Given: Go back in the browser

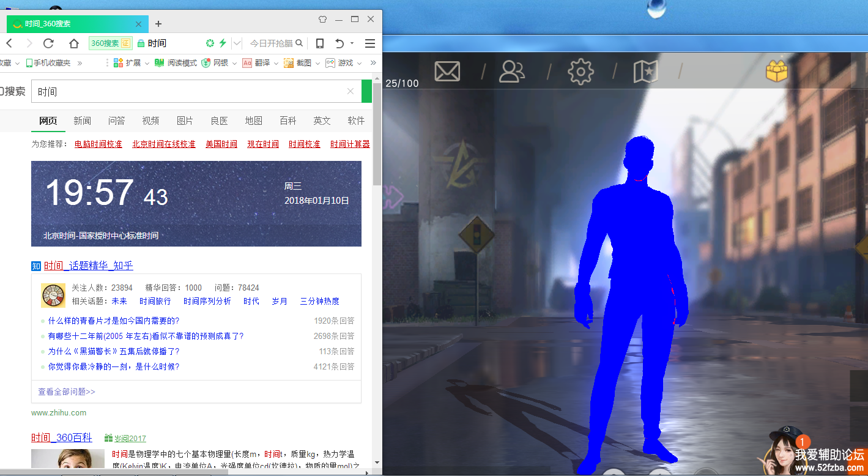Looking at the screenshot, I should (x=9, y=43).
